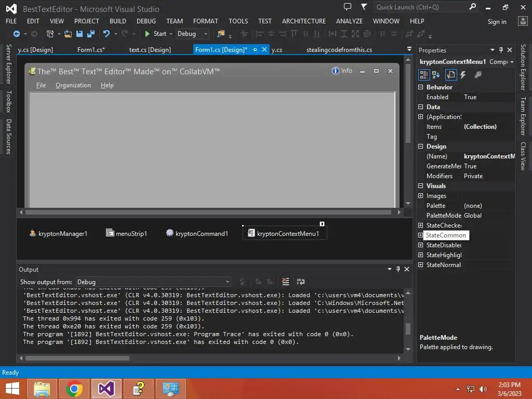Viewport: 532px width, 399px height.
Task: Collapse the Data property category
Action: (x=421, y=107)
